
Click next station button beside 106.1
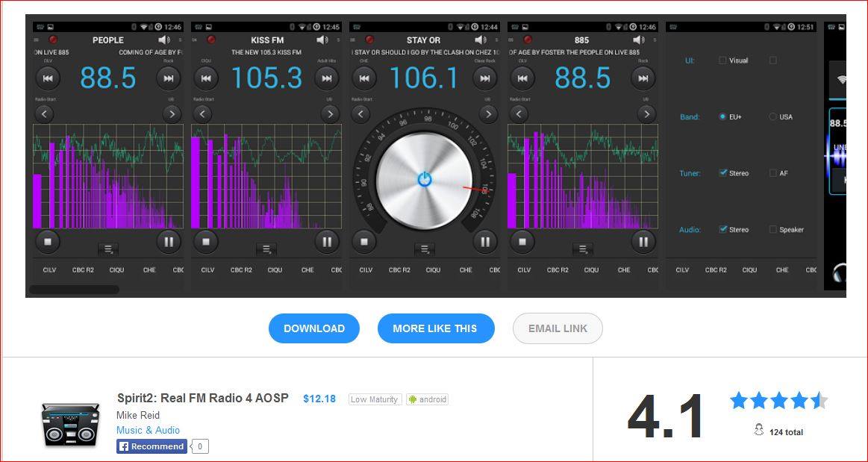click(485, 78)
